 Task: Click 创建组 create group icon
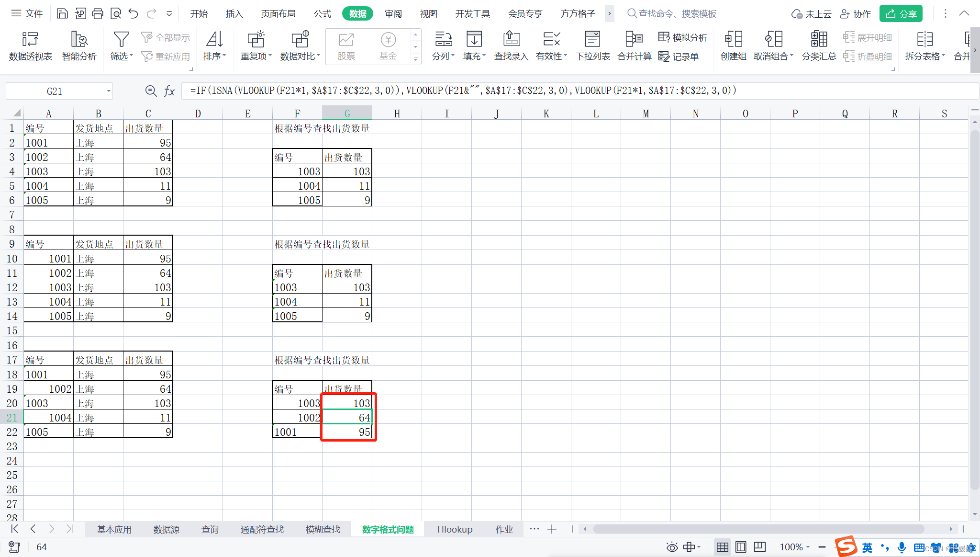pos(733,40)
